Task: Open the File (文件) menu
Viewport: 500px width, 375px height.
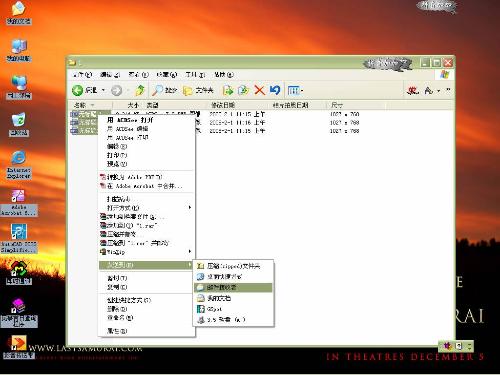Action: [82, 74]
